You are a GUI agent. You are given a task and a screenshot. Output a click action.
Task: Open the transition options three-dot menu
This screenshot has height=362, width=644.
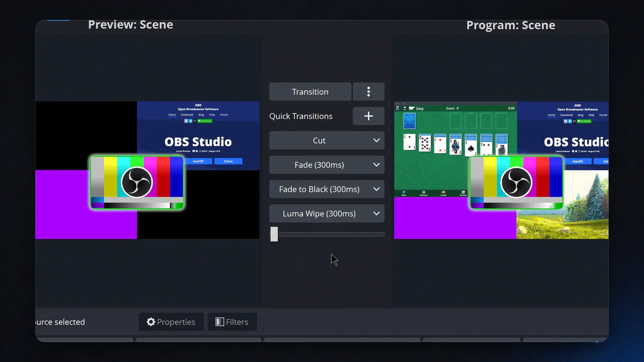(369, 92)
